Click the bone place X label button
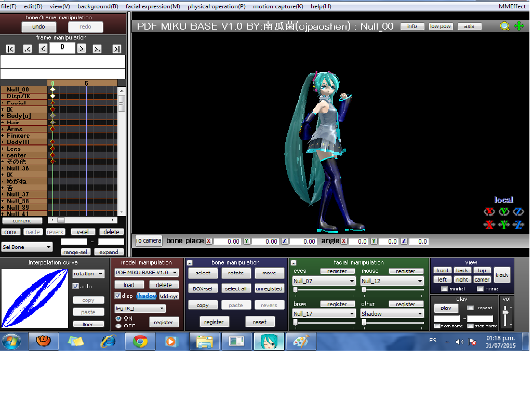This screenshot has width=532, height=399. [209, 241]
